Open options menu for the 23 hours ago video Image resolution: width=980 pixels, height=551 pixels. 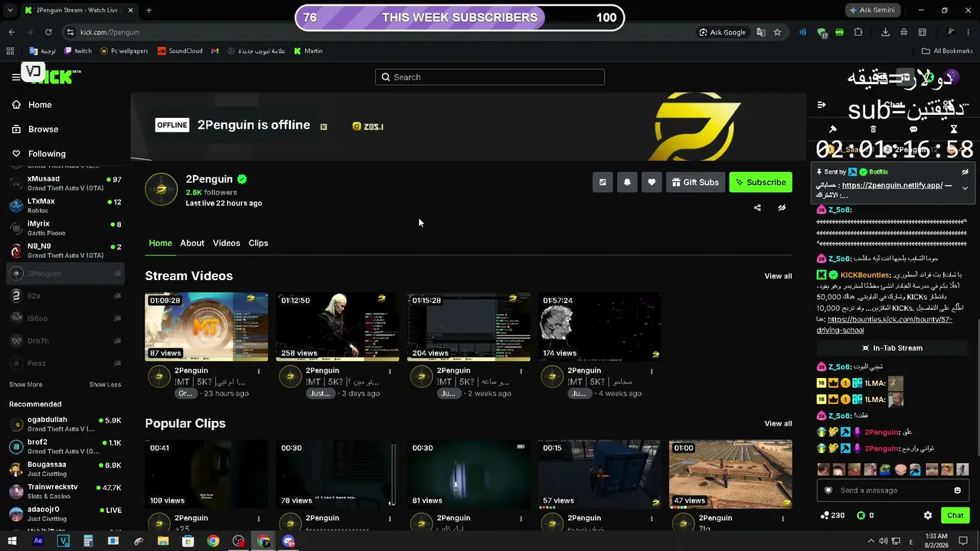coord(259,371)
